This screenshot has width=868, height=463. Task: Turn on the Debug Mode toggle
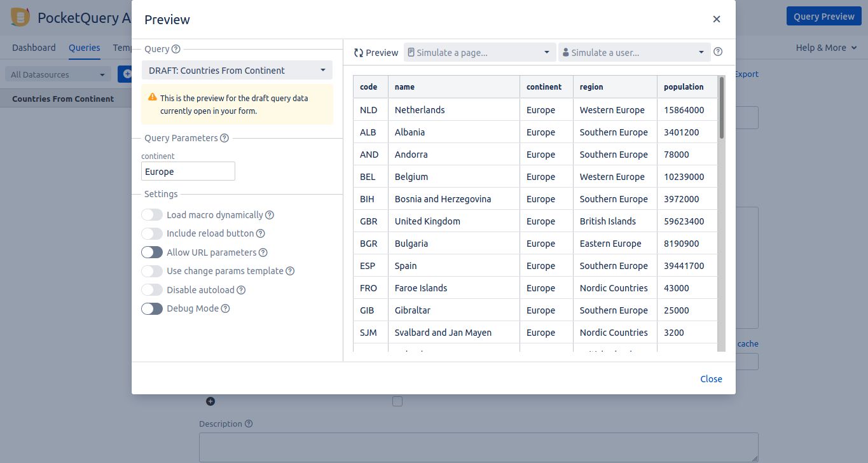pyautogui.click(x=152, y=308)
